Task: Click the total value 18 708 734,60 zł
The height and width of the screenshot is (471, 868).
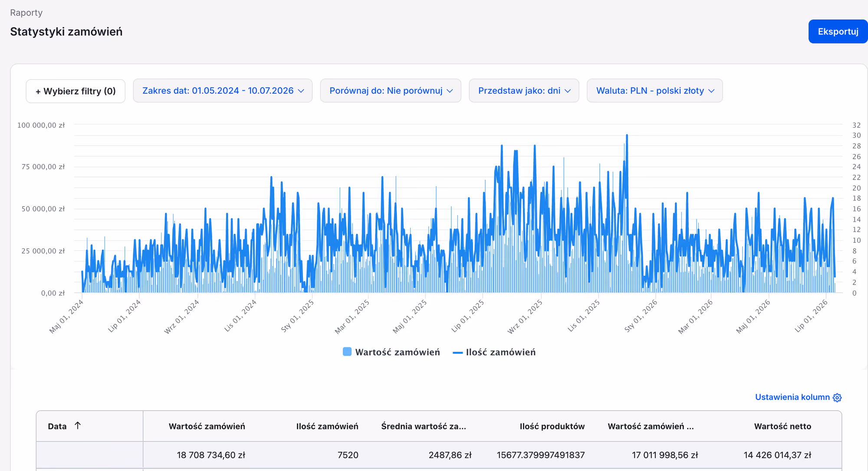Action: tap(211, 455)
